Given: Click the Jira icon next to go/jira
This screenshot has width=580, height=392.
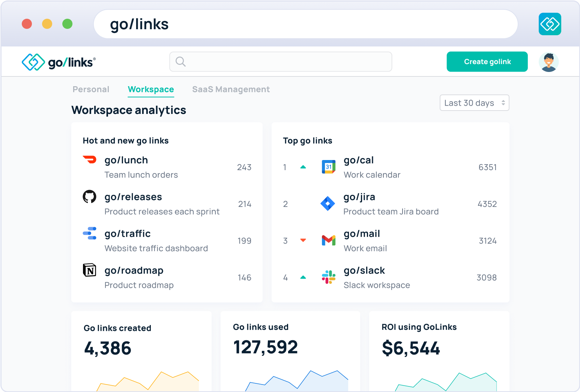Looking at the screenshot, I should tap(328, 203).
